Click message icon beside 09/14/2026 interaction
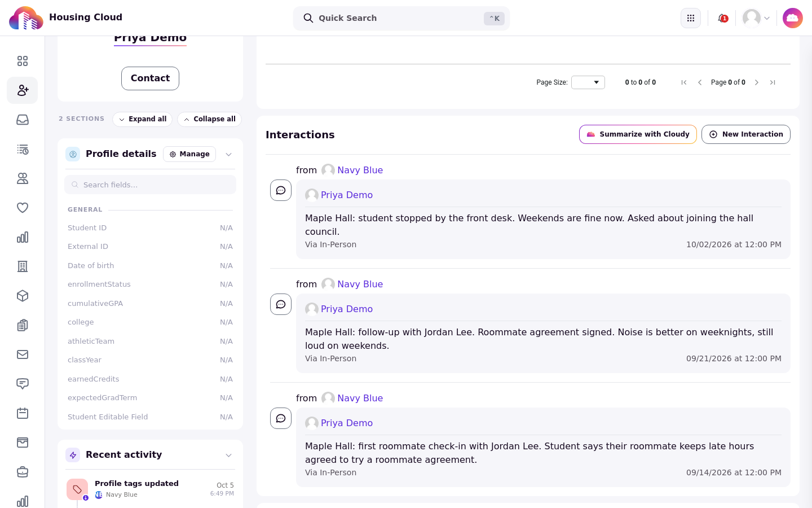812x508 pixels. pyautogui.click(x=281, y=418)
